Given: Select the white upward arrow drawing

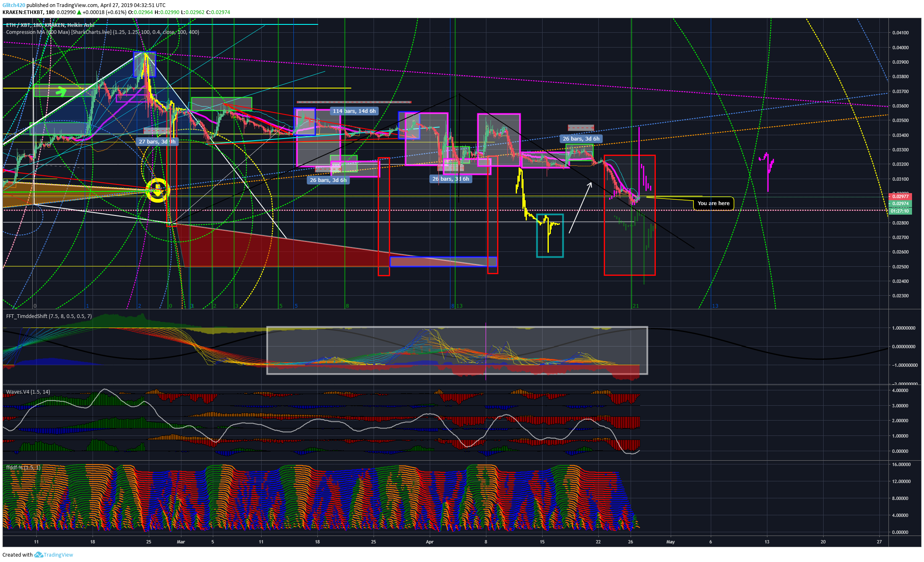Looking at the screenshot, I should [x=580, y=208].
